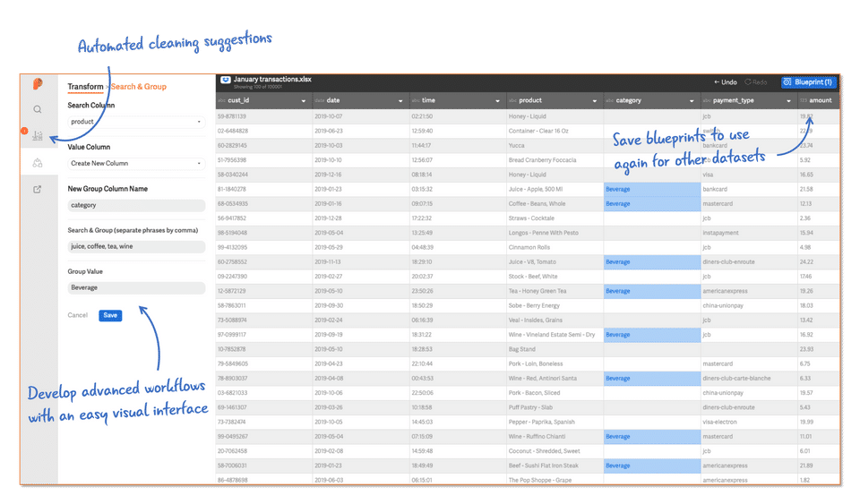The width and height of the screenshot is (860, 504).
Task: Open the Value Column dropdown Create New Column
Action: tap(136, 163)
